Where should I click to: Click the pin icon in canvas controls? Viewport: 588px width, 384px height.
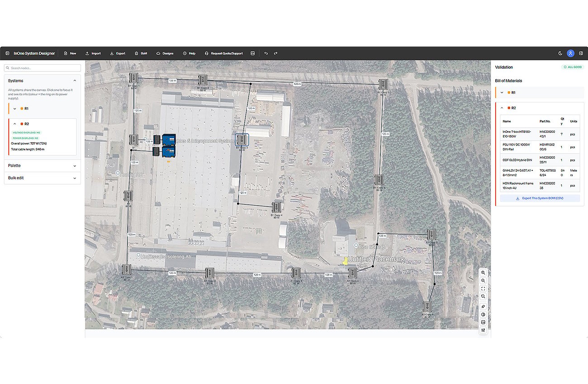coord(484,306)
